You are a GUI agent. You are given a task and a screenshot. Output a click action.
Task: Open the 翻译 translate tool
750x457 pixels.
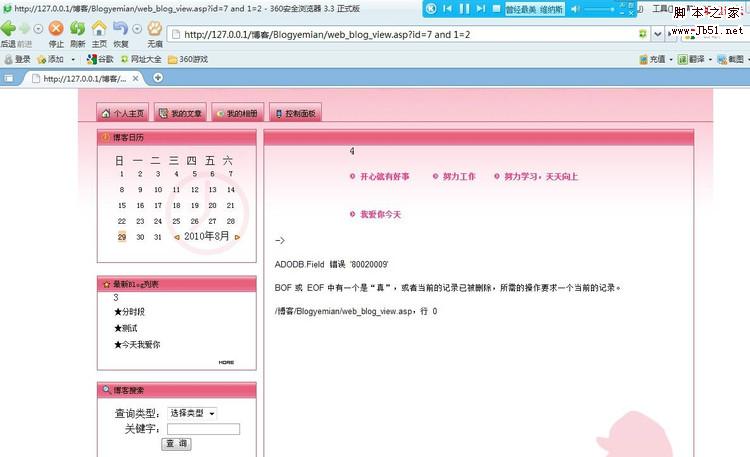point(691,59)
